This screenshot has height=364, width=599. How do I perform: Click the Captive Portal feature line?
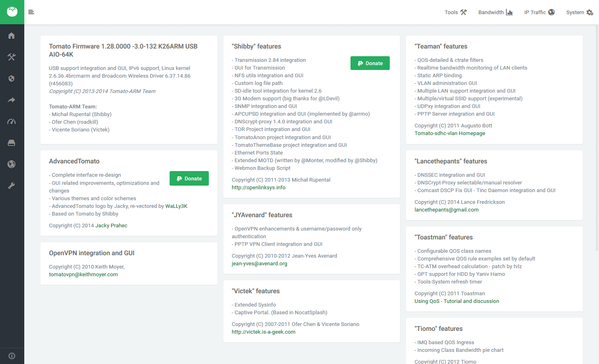279,313
